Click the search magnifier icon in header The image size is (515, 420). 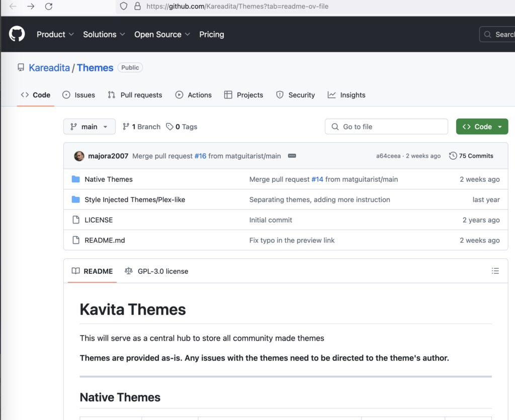(488, 35)
